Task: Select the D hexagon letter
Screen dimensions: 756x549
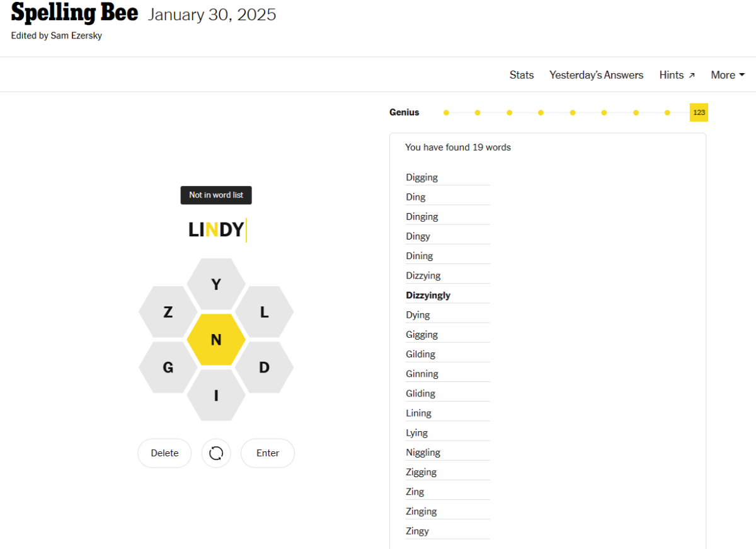Action: pos(264,367)
